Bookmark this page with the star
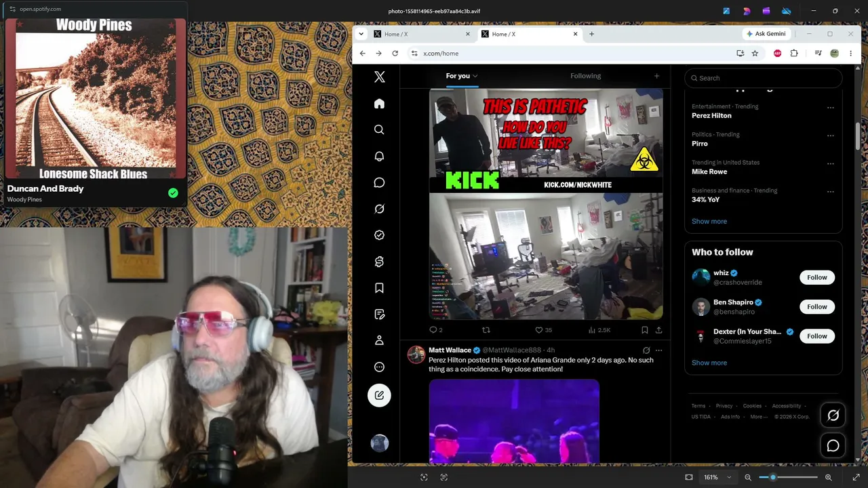Screen dimensions: 868x488 click(755, 54)
